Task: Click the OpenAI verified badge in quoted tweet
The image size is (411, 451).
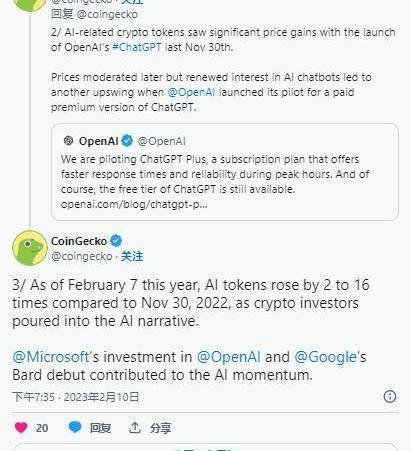Action: coord(127,141)
